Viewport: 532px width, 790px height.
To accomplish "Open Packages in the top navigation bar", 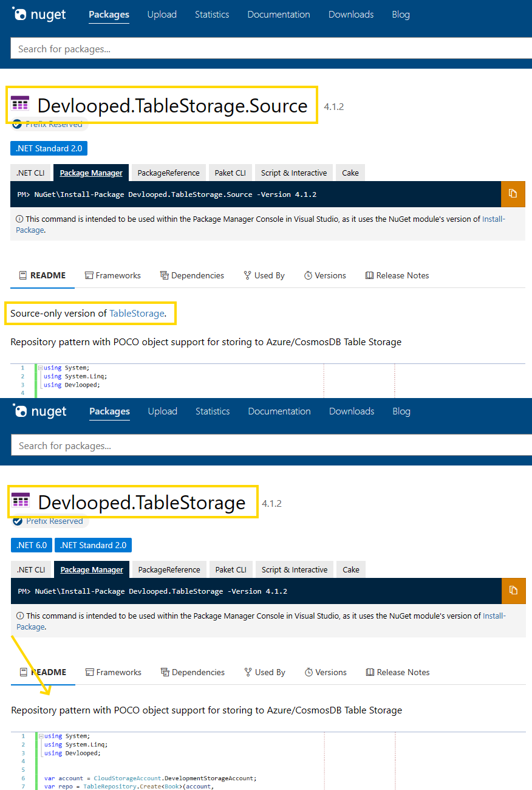I will click(109, 15).
